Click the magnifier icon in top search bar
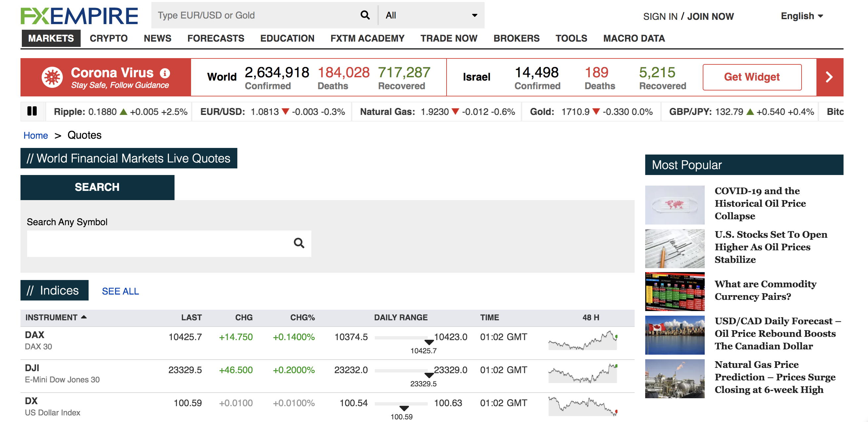Image resolution: width=868 pixels, height=422 pixels. pos(365,15)
